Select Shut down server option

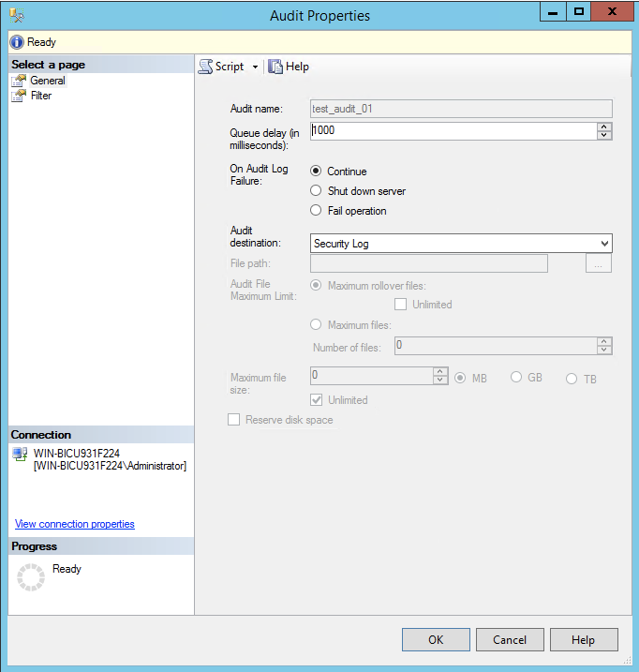pos(316,191)
